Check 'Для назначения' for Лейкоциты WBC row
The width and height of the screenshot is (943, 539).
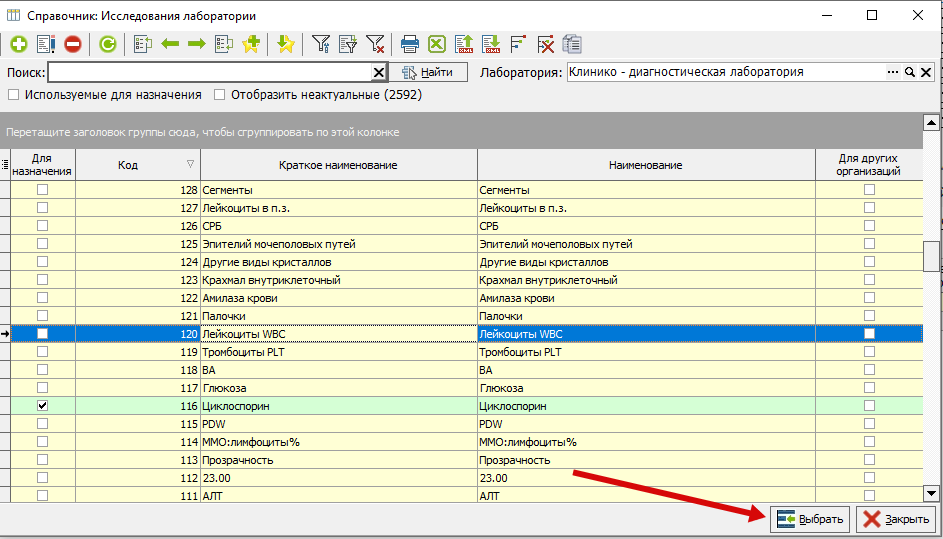pyautogui.click(x=43, y=334)
